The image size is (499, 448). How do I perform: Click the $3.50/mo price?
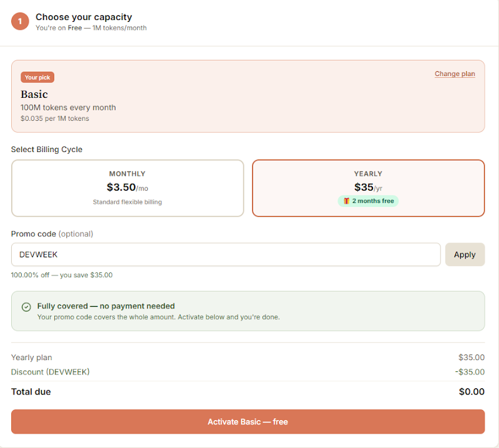tap(127, 188)
